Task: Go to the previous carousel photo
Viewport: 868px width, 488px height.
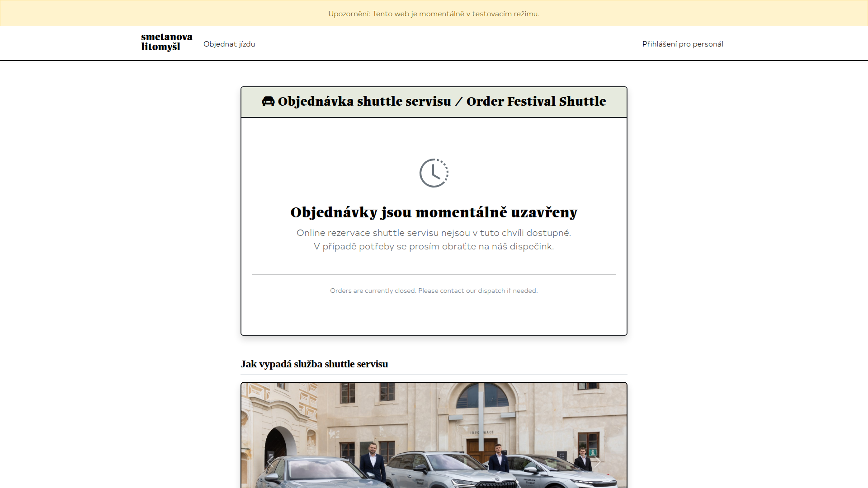Action: point(270,462)
